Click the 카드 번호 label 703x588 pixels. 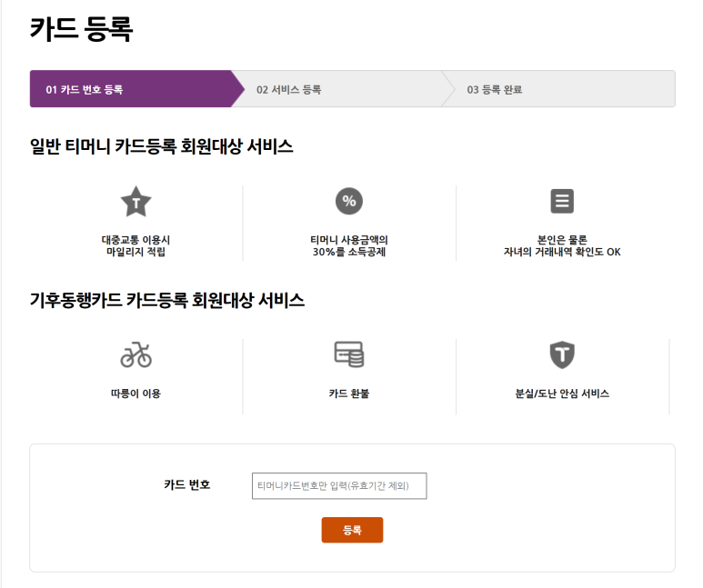(x=187, y=484)
